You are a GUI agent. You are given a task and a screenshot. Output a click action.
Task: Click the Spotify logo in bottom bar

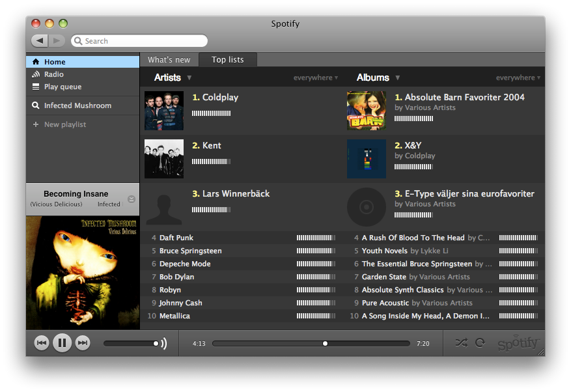click(x=518, y=343)
